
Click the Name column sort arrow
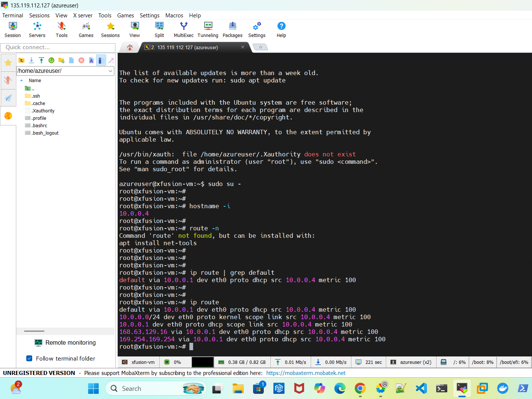coord(22,81)
